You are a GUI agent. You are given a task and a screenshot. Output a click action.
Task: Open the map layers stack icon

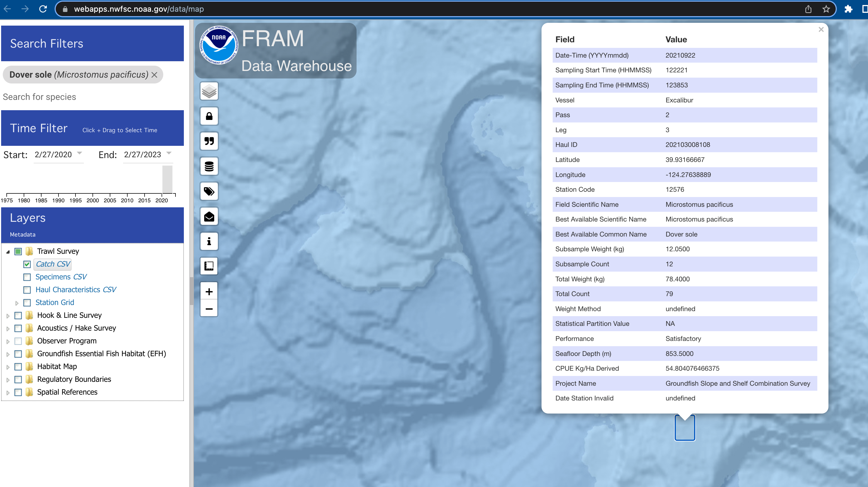pos(209,91)
